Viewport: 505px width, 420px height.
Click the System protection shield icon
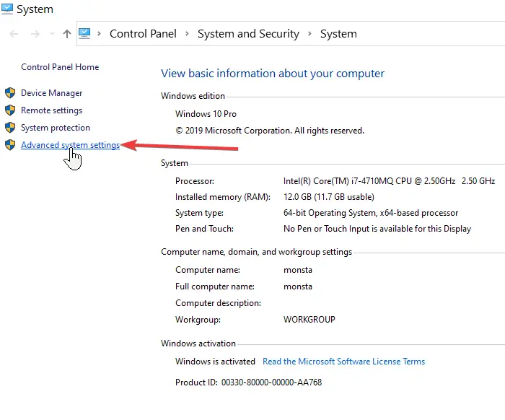[10, 128]
